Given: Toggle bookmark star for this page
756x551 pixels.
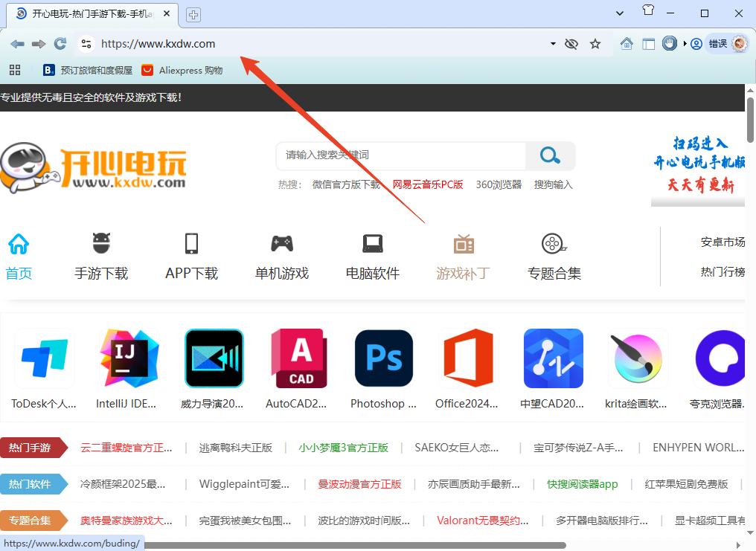Looking at the screenshot, I should point(595,44).
